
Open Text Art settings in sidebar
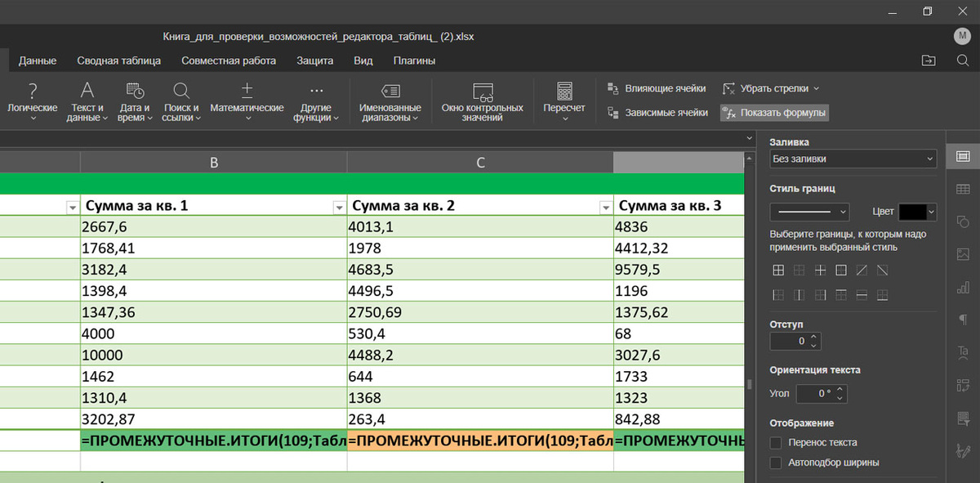963,352
